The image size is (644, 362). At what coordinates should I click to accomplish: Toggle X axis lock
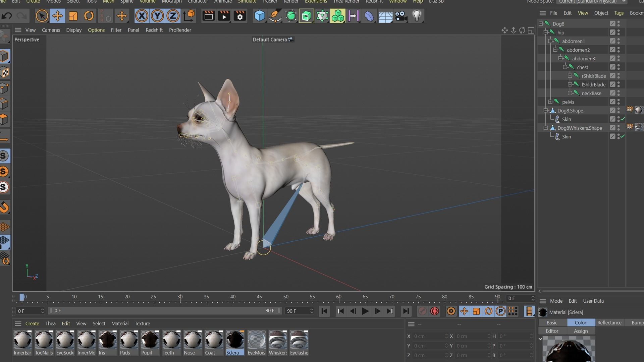click(142, 16)
